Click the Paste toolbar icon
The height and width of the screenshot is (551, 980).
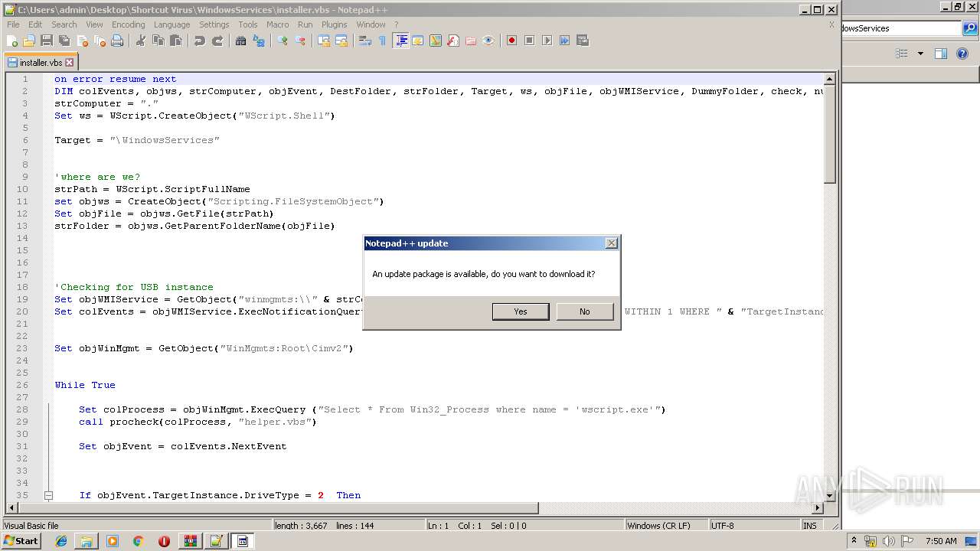point(176,41)
